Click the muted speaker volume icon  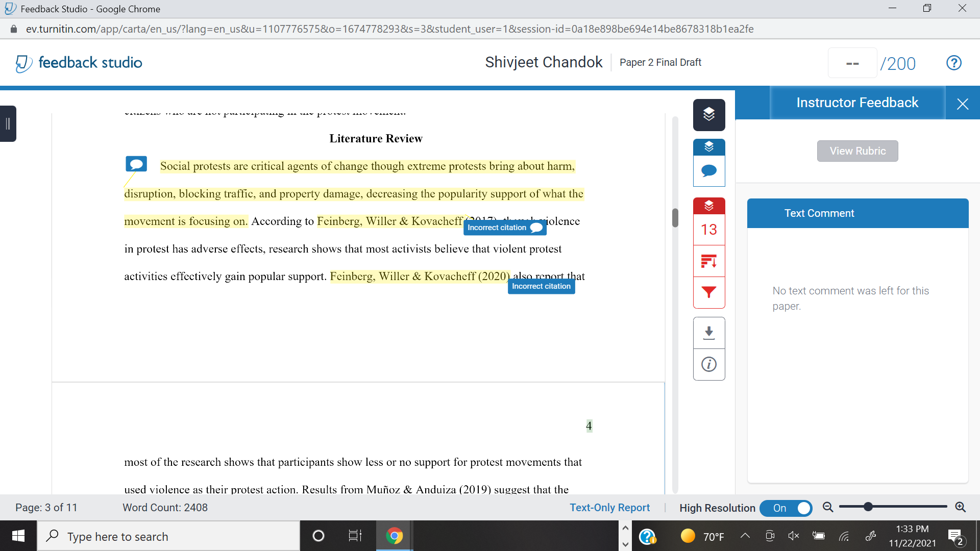coord(793,536)
